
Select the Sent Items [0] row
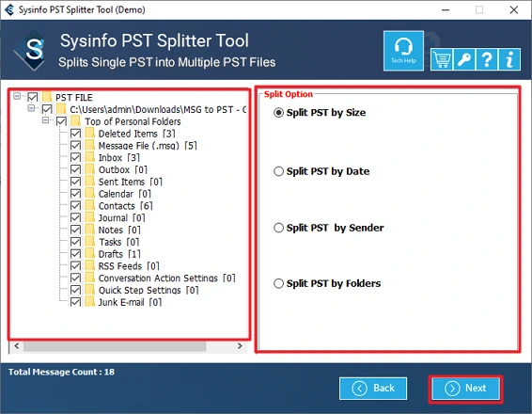coord(131,182)
